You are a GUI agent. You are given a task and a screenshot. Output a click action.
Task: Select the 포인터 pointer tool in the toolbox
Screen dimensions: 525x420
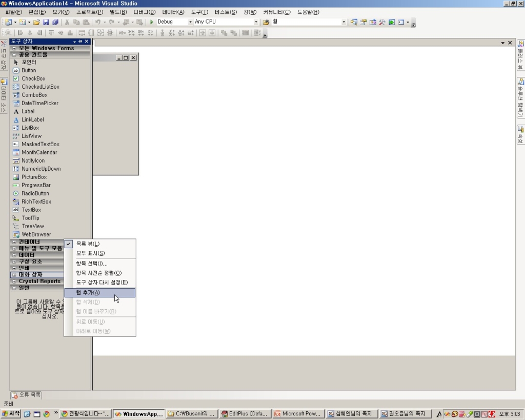click(x=51, y=62)
